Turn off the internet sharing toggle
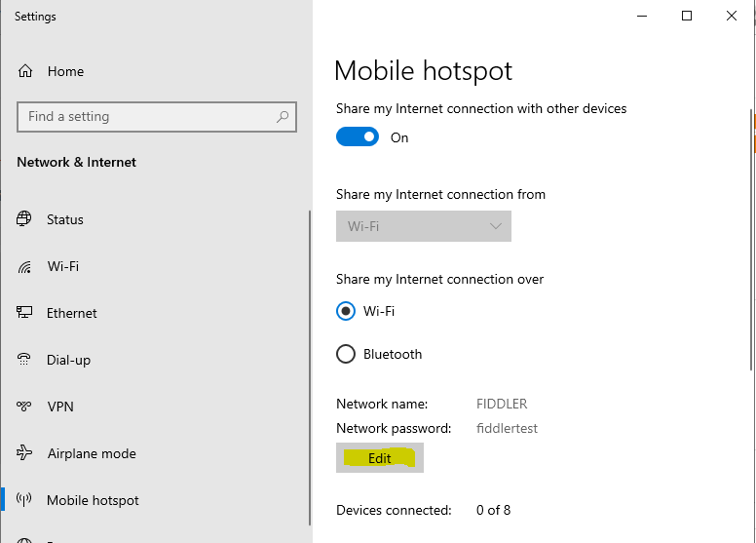The height and width of the screenshot is (543, 756). pyautogui.click(x=358, y=136)
